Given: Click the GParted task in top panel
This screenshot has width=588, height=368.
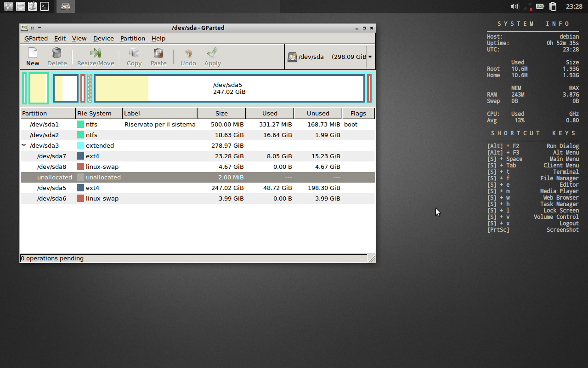Looking at the screenshot, I should [66, 6].
